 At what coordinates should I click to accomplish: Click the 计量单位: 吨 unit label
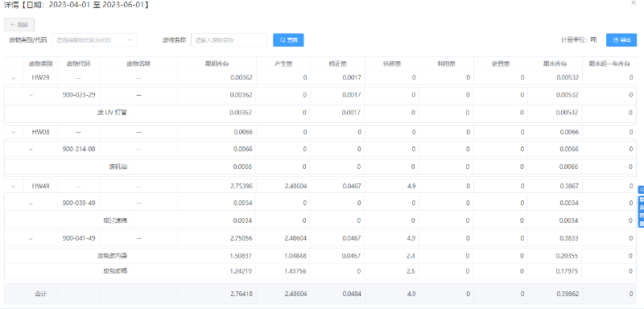pyautogui.click(x=579, y=39)
